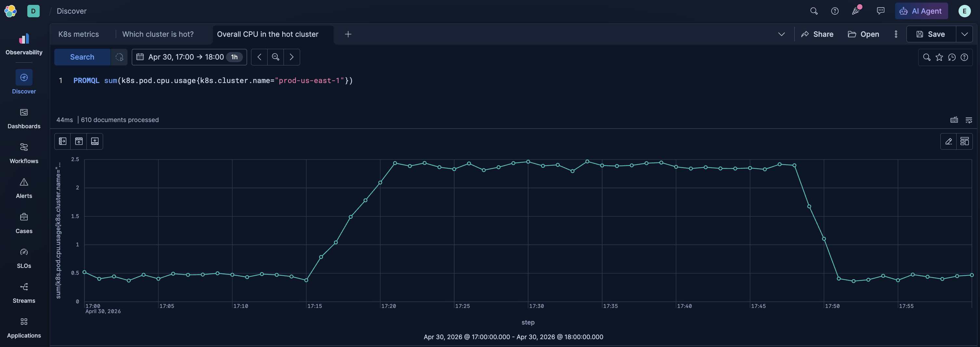Click "610 documents processed" status text

[120, 120]
